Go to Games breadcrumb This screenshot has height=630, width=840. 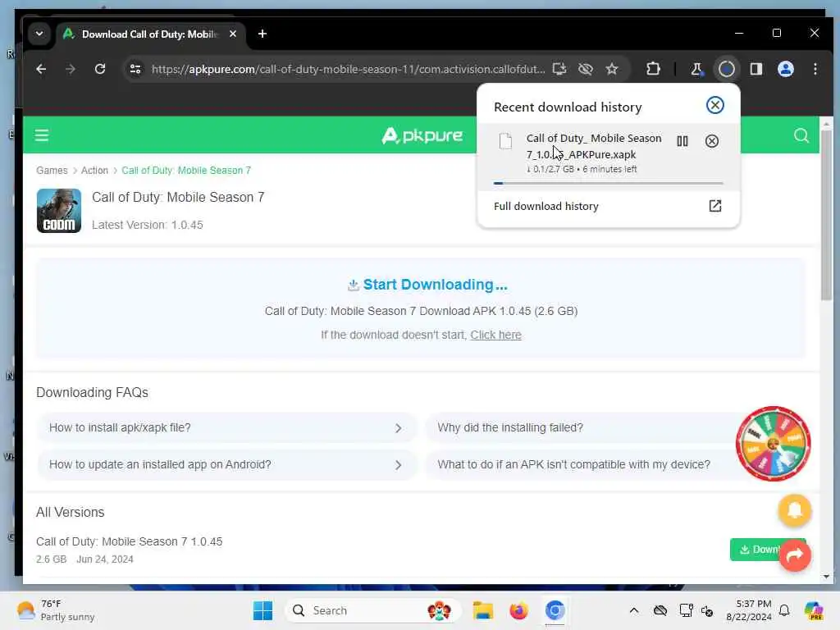click(52, 171)
